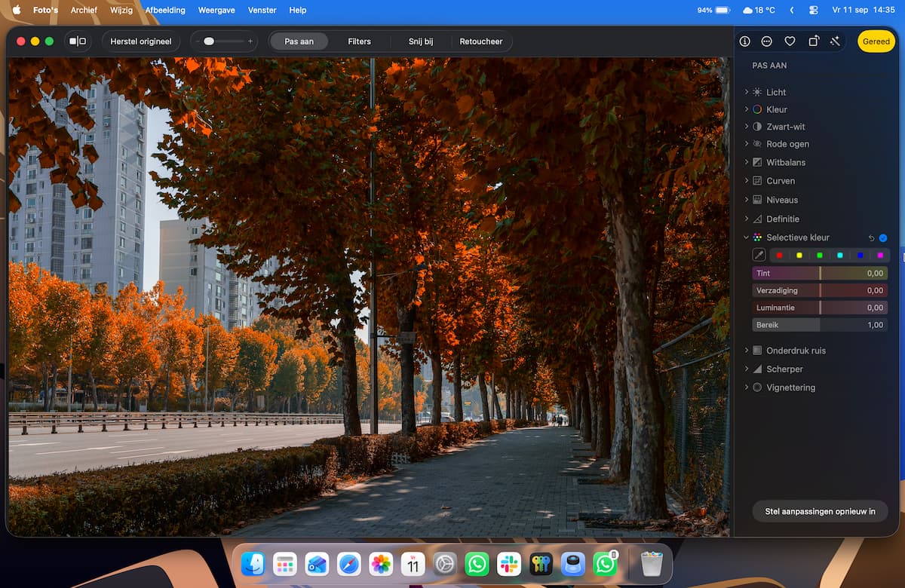The height and width of the screenshot is (588, 905).
Task: Expand the Licht adjustment section
Action: pos(747,92)
